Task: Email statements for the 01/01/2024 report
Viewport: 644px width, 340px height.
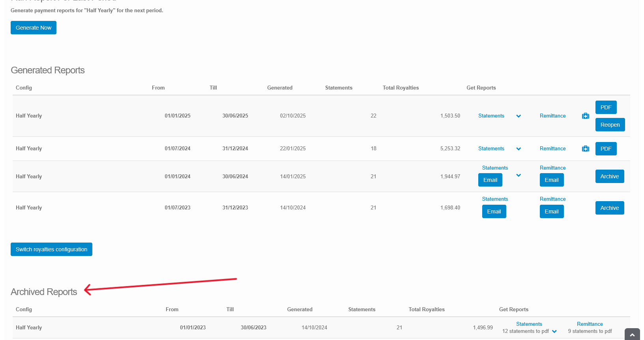Action: coord(490,180)
